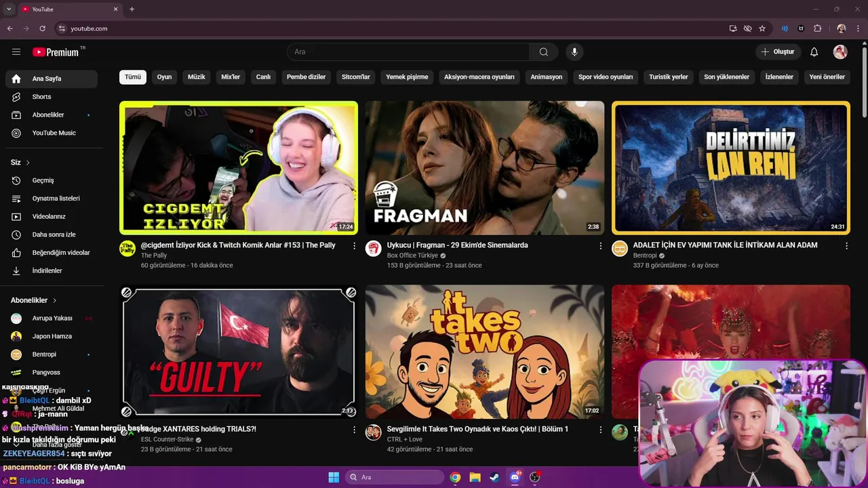Open File Explorer from taskbar
The height and width of the screenshot is (488, 868).
(475, 477)
